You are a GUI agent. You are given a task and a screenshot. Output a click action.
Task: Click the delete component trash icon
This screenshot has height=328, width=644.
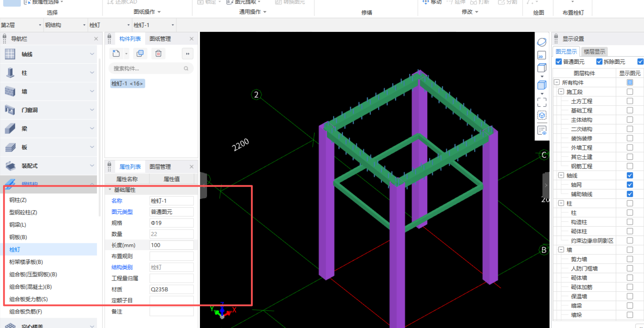[x=159, y=53]
